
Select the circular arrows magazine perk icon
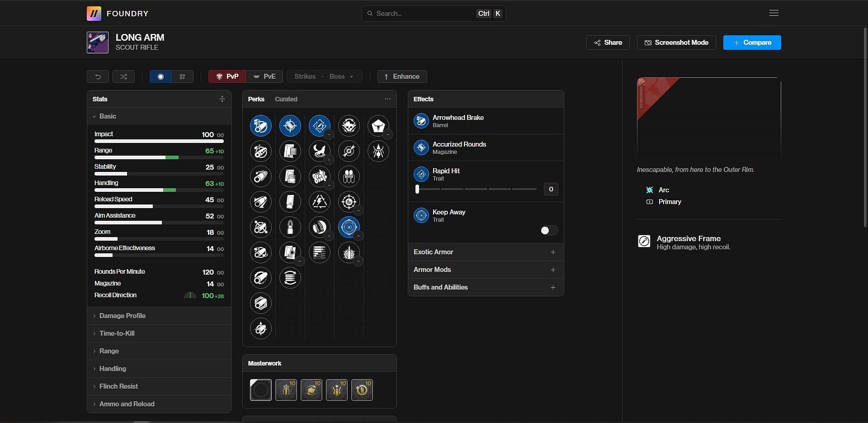[290, 278]
